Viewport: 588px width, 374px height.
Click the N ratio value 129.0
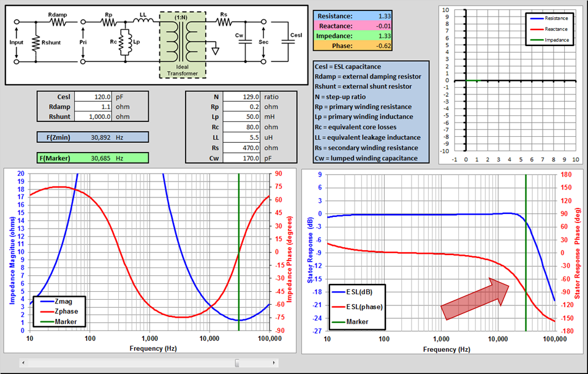coord(241,97)
